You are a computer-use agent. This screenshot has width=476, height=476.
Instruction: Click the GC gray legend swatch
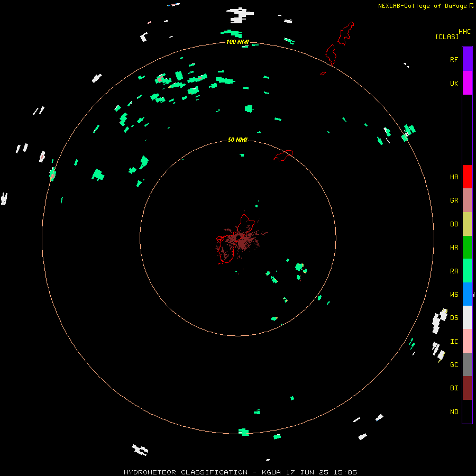[467, 364]
